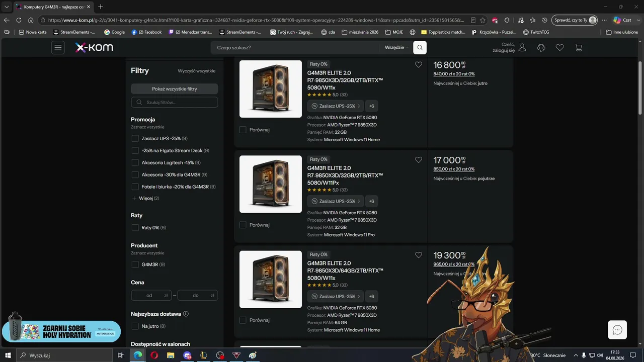Click the x-kom logo

(94, 48)
